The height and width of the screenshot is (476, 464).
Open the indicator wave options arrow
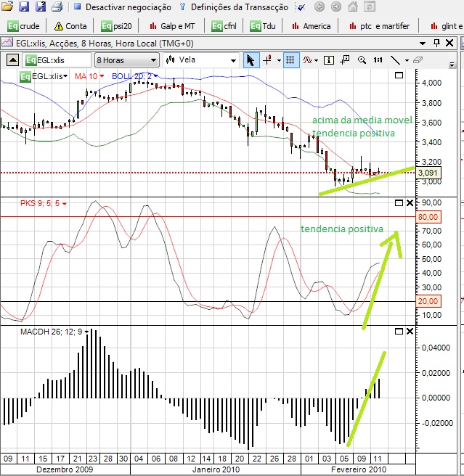(317, 60)
